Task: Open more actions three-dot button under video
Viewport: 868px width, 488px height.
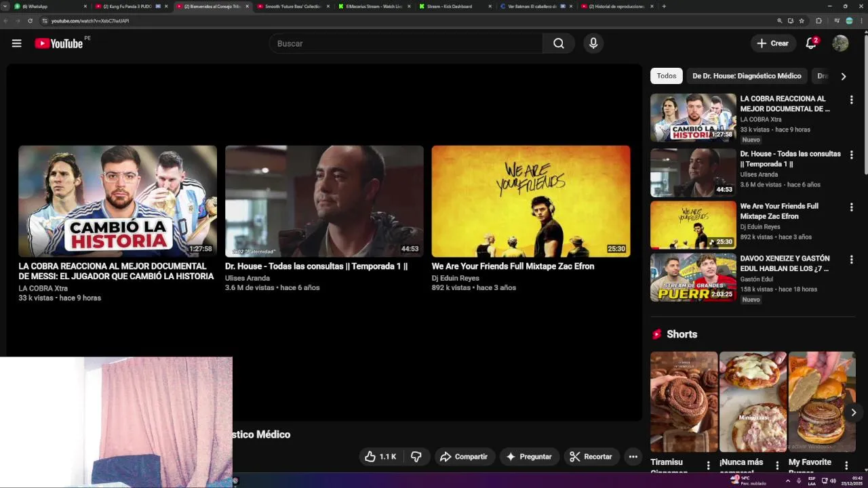Action: 633,457
